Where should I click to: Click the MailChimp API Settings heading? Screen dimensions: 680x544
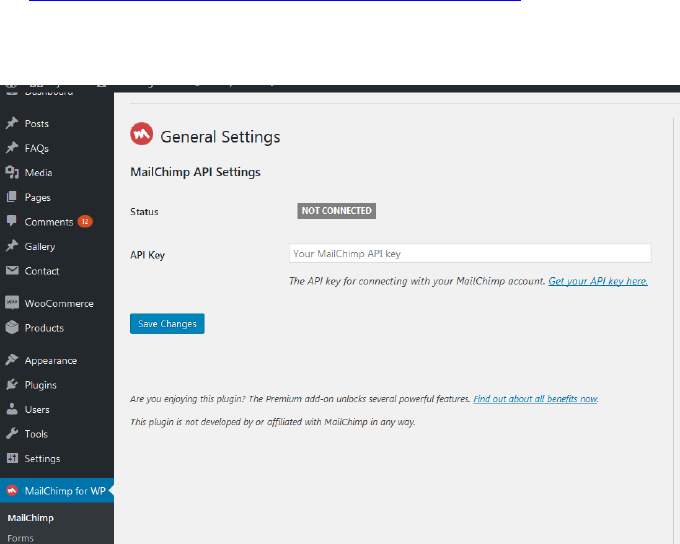click(196, 172)
